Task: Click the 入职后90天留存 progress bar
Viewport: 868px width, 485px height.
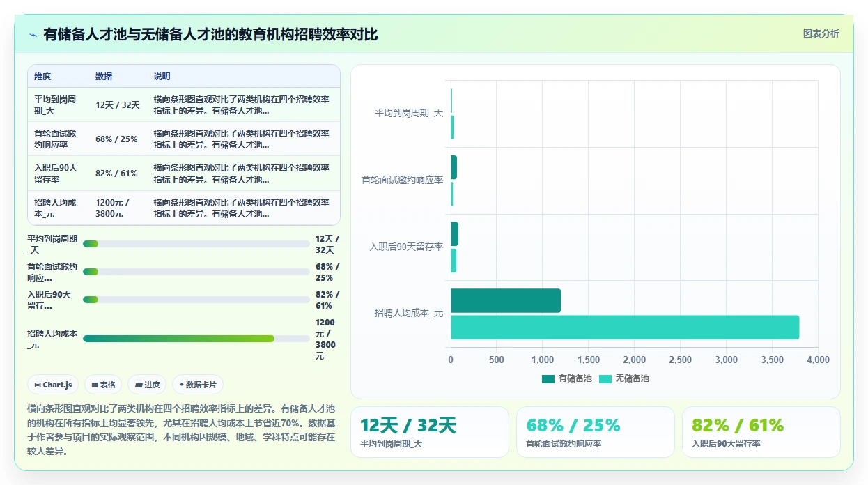Action: (196, 300)
